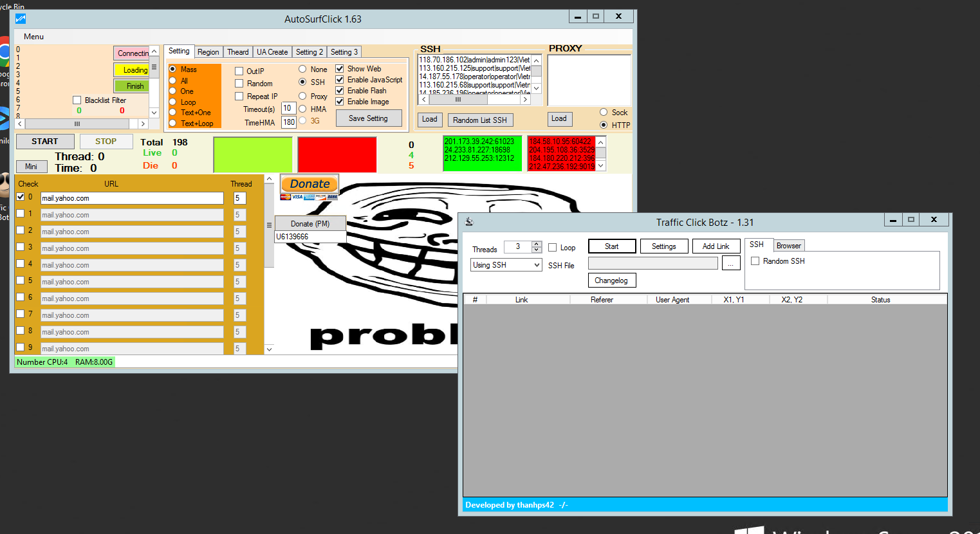Click the Load button below the PROXY box
The width and height of the screenshot is (980, 534).
[x=559, y=118]
